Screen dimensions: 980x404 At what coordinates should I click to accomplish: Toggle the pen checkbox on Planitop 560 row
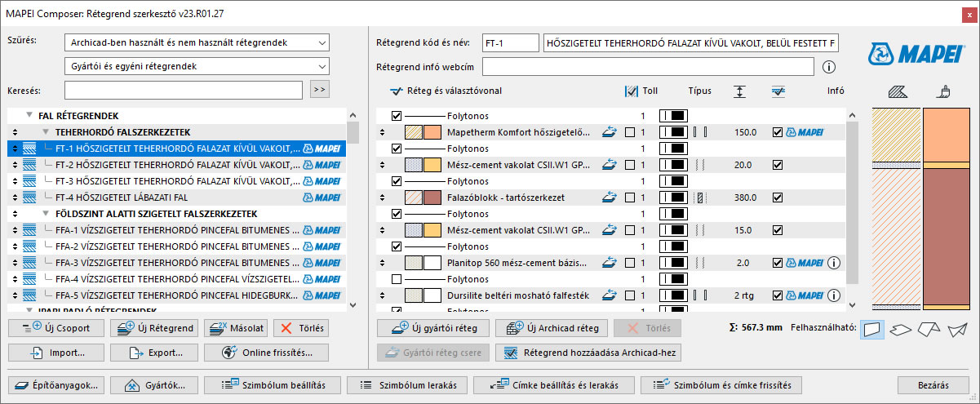tap(629, 263)
